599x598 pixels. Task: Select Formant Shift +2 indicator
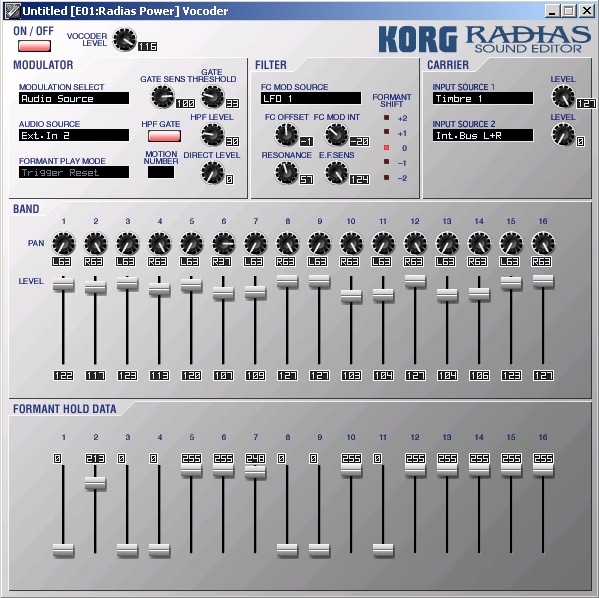pos(387,118)
